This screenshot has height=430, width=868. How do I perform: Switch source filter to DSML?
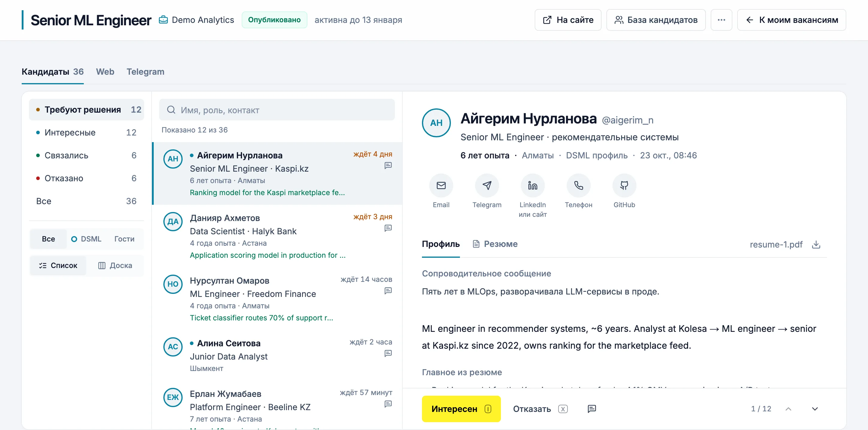tap(86, 239)
